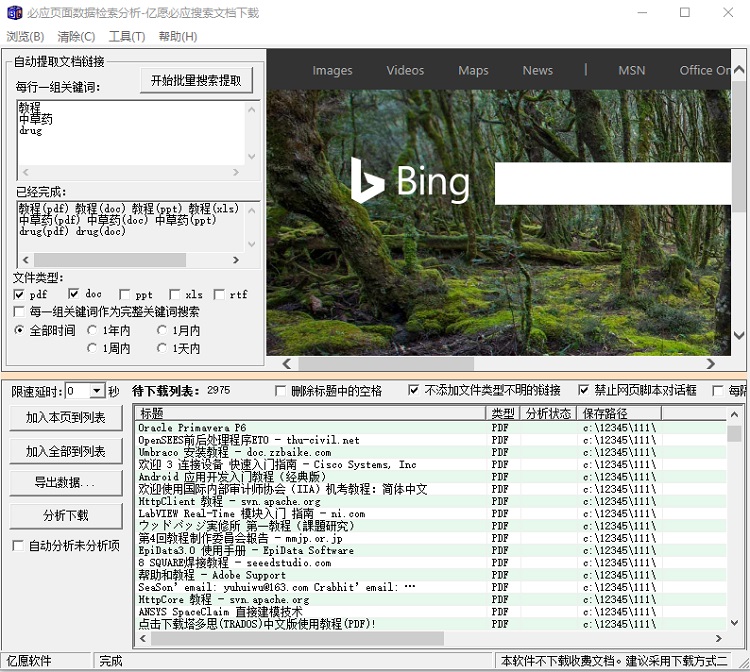This screenshot has height=672, width=750.
Task: Click scroll-down arrow of browser pane
Action: tap(739, 335)
